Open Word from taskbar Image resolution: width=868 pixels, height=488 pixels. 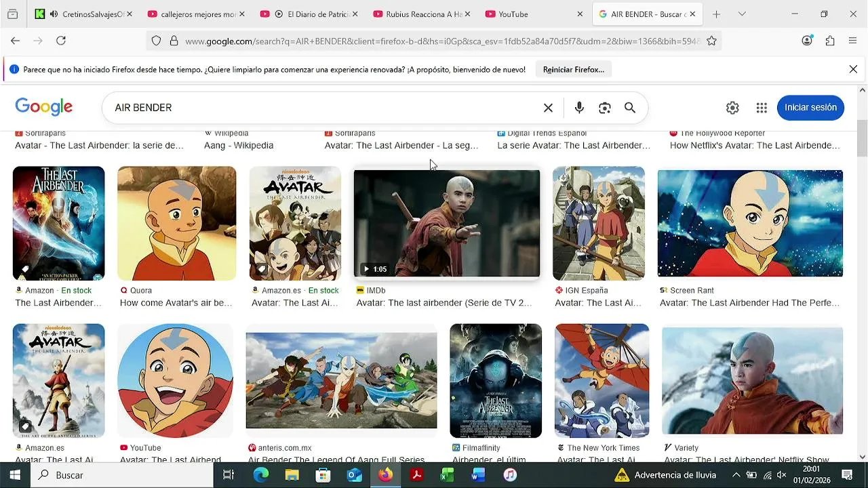click(479, 475)
